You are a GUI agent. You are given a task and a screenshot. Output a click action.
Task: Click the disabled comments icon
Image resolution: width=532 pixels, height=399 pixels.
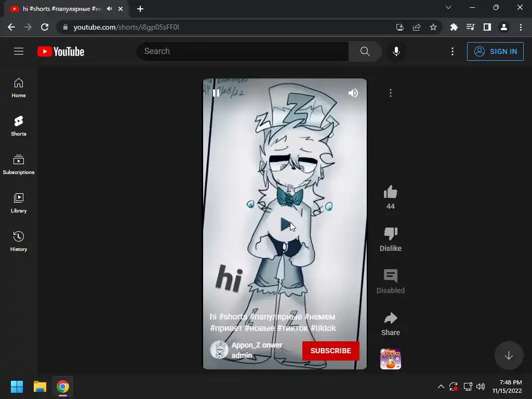pos(391,276)
